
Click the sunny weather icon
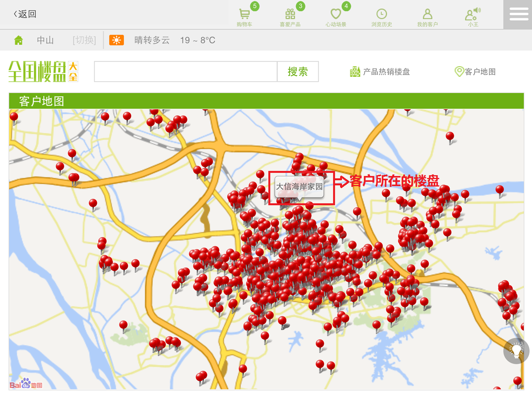tap(117, 40)
